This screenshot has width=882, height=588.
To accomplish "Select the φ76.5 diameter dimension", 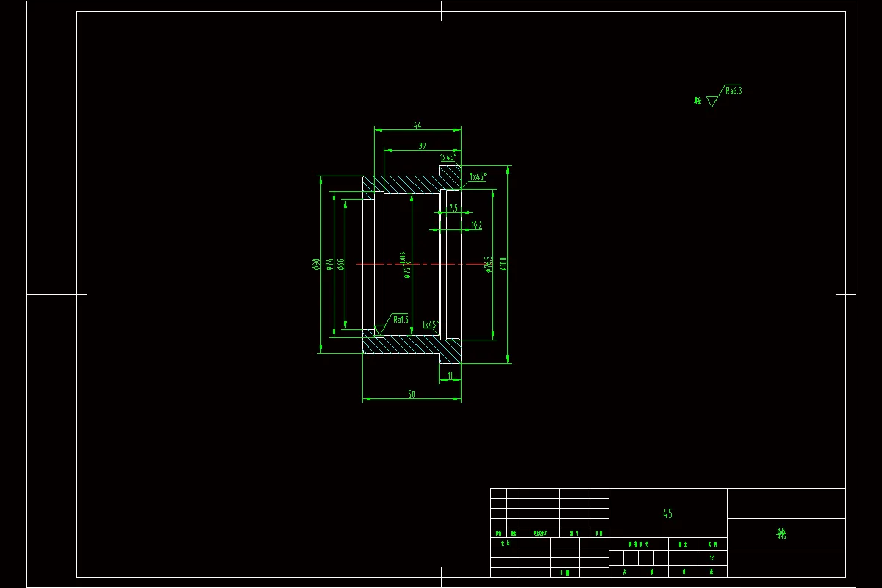I will click(x=487, y=265).
